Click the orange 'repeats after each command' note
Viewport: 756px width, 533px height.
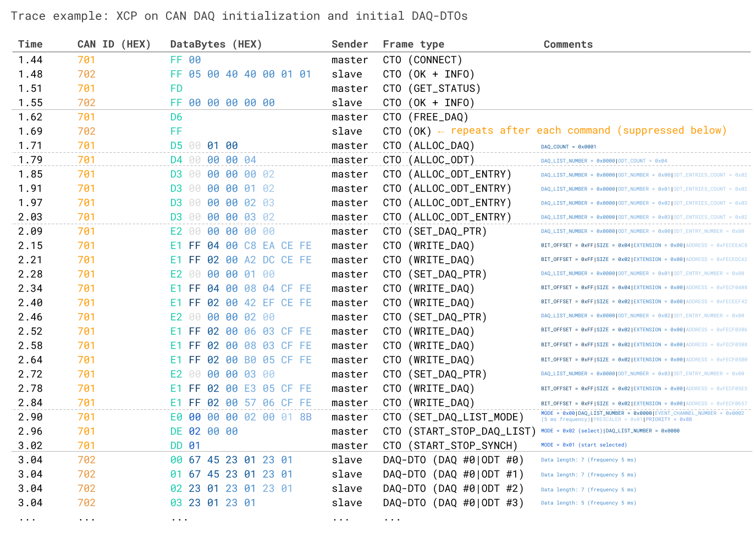tap(582, 130)
